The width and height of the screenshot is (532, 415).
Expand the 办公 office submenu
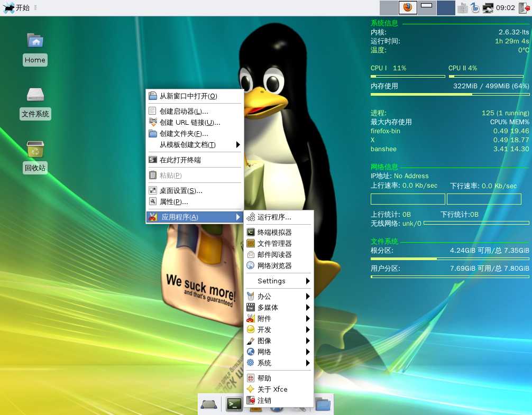pyautogui.click(x=279, y=297)
